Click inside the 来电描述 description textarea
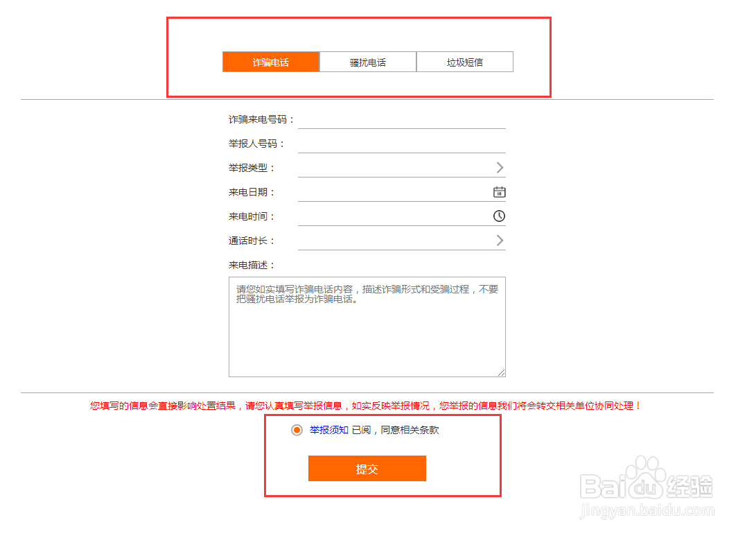This screenshot has height=536, width=756. click(367, 326)
